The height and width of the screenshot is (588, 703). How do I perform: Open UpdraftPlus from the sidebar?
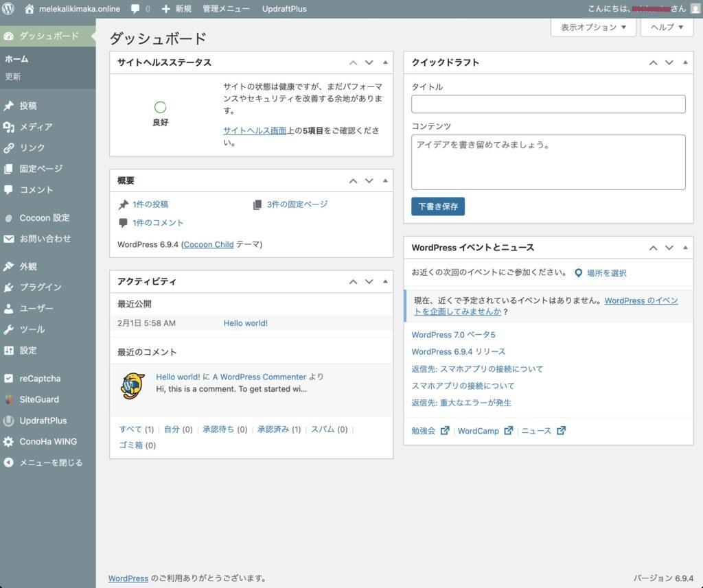pyautogui.click(x=43, y=421)
